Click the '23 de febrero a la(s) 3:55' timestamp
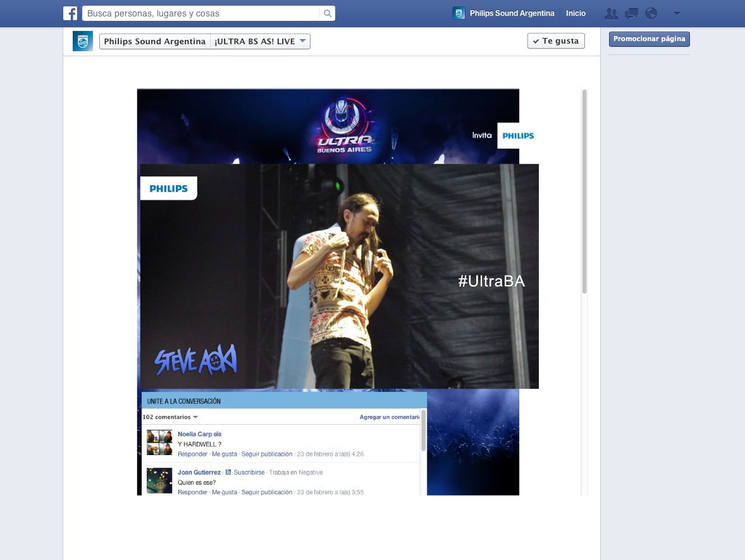This screenshot has height=560, width=745. [x=330, y=492]
